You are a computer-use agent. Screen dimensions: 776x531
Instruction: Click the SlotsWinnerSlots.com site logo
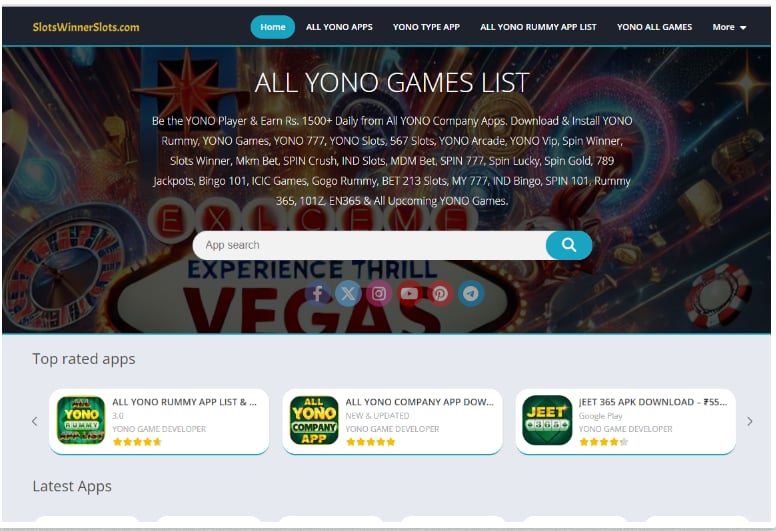86,27
